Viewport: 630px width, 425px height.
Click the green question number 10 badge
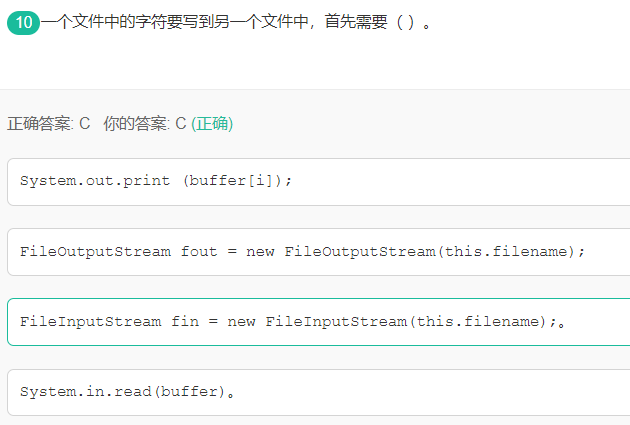pyautogui.click(x=23, y=23)
